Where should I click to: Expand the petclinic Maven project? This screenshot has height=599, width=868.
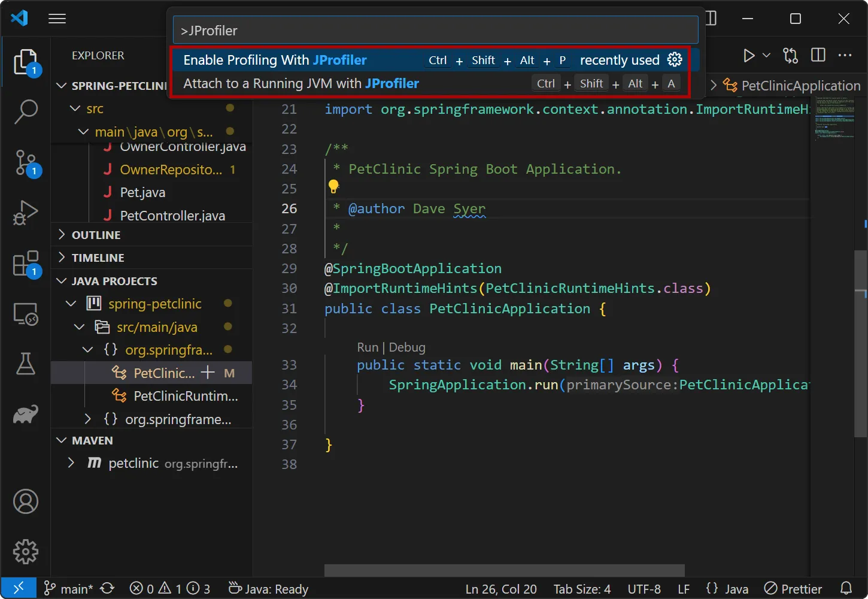(x=71, y=463)
